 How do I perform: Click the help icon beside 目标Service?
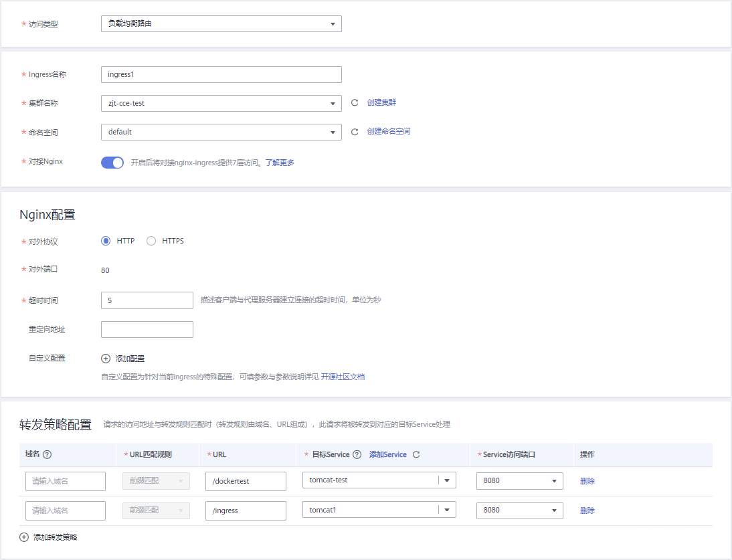tap(357, 455)
